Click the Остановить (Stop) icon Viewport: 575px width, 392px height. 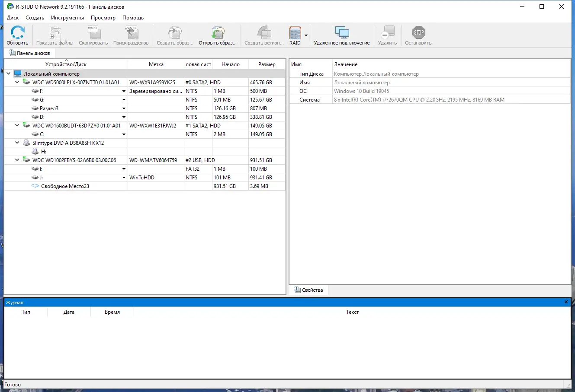[418, 35]
